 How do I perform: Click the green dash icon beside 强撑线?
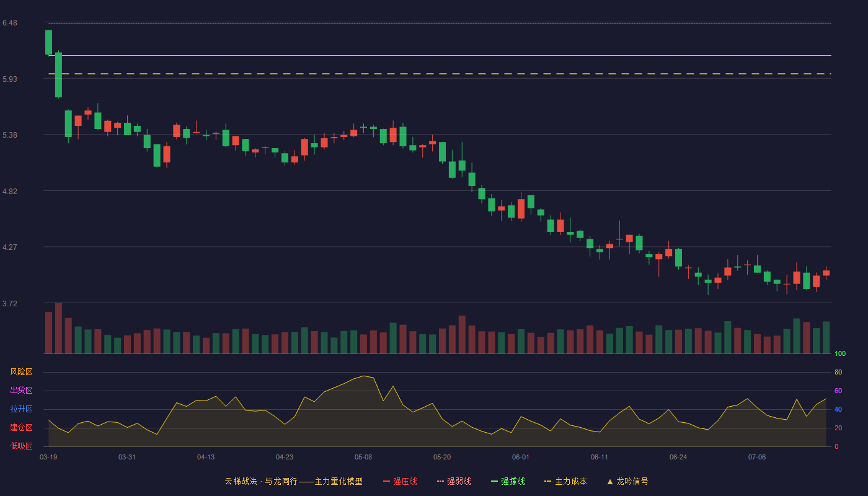pos(494,481)
